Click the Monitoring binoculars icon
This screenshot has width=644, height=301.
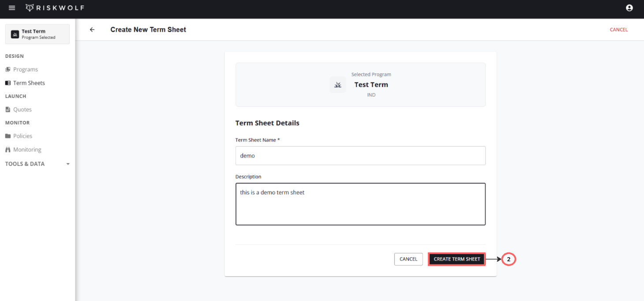[8, 150]
